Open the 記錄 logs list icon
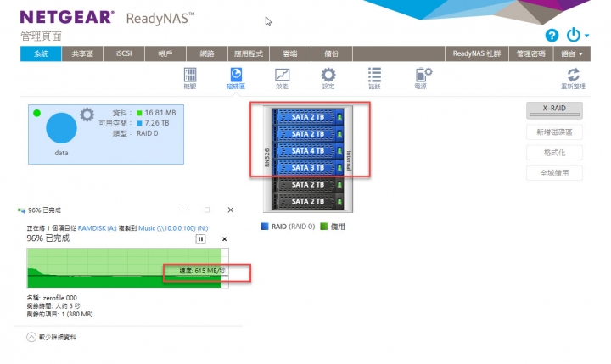This screenshot has width=611, height=364. click(374, 78)
